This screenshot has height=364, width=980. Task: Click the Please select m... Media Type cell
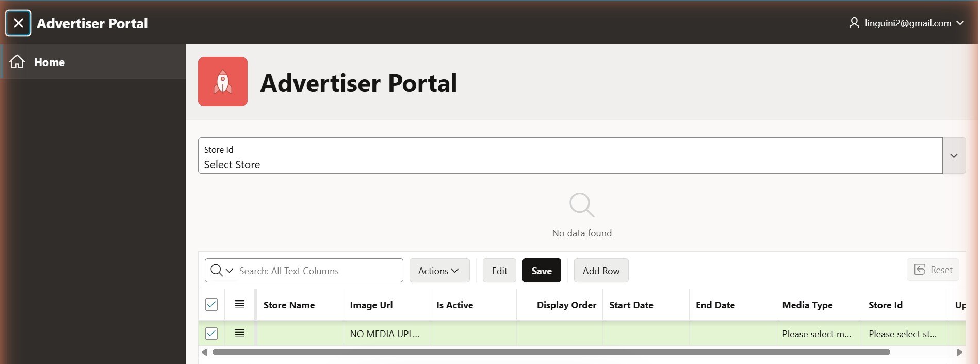coord(819,334)
